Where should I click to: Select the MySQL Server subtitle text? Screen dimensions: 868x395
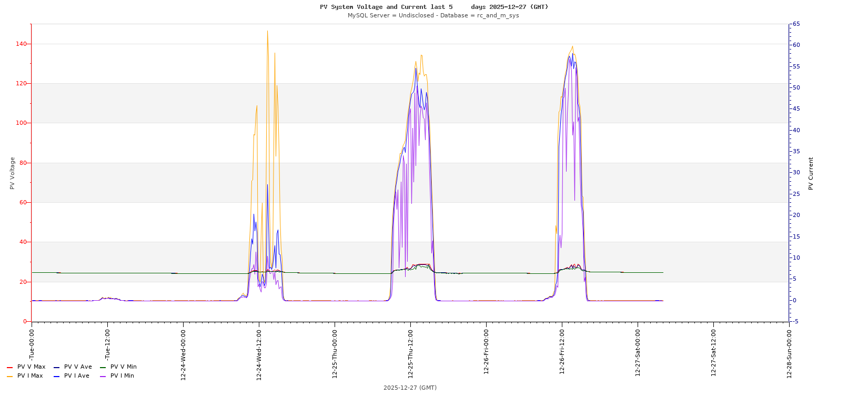[433, 15]
